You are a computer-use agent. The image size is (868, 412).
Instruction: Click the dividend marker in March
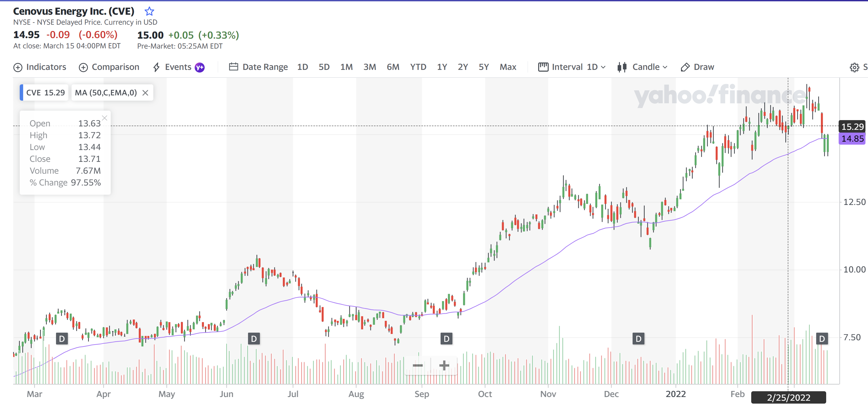pyautogui.click(x=62, y=339)
